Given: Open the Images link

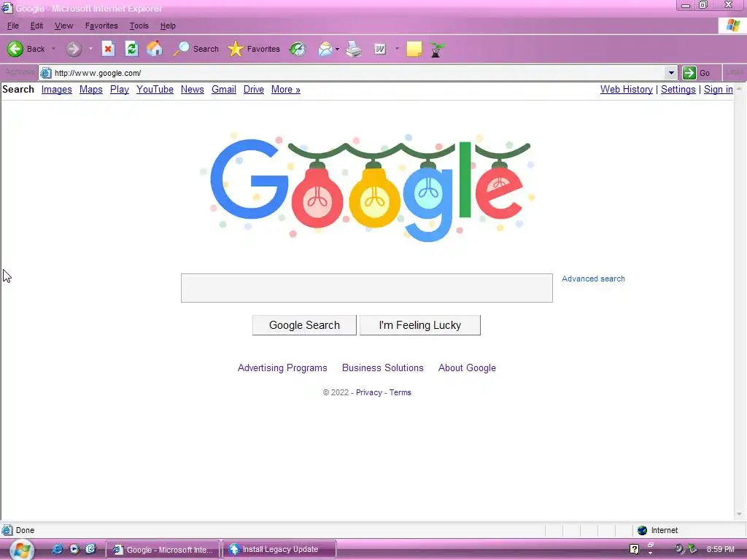Looking at the screenshot, I should pyautogui.click(x=57, y=90).
